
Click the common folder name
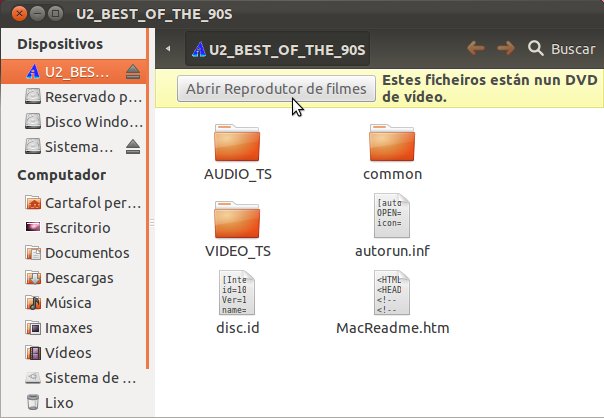tap(392, 174)
